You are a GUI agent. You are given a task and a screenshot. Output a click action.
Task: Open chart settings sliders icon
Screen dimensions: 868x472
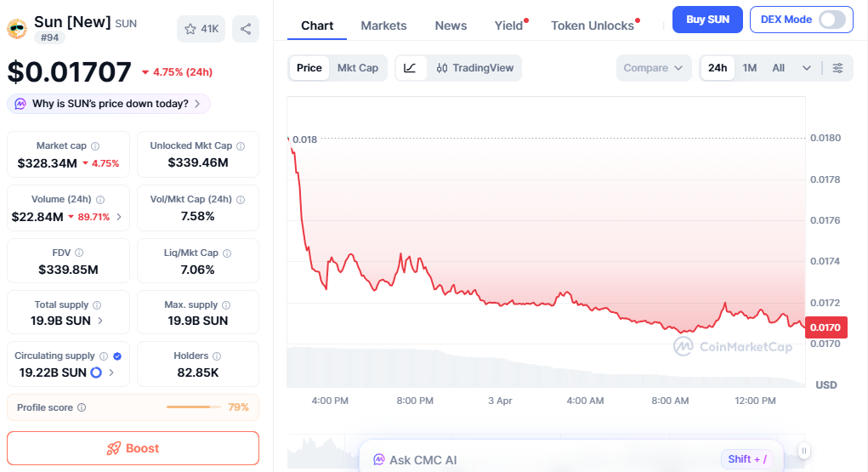(x=838, y=68)
